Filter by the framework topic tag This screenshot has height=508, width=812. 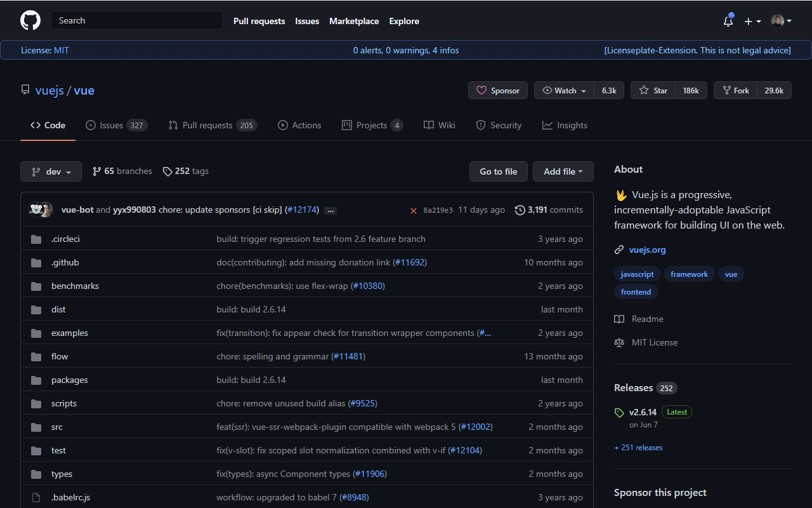pos(690,274)
